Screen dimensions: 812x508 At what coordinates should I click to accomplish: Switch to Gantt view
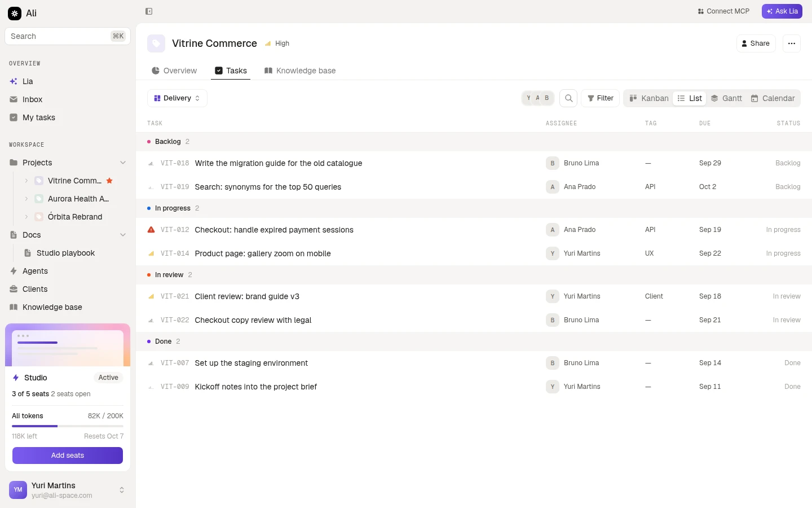tap(726, 98)
